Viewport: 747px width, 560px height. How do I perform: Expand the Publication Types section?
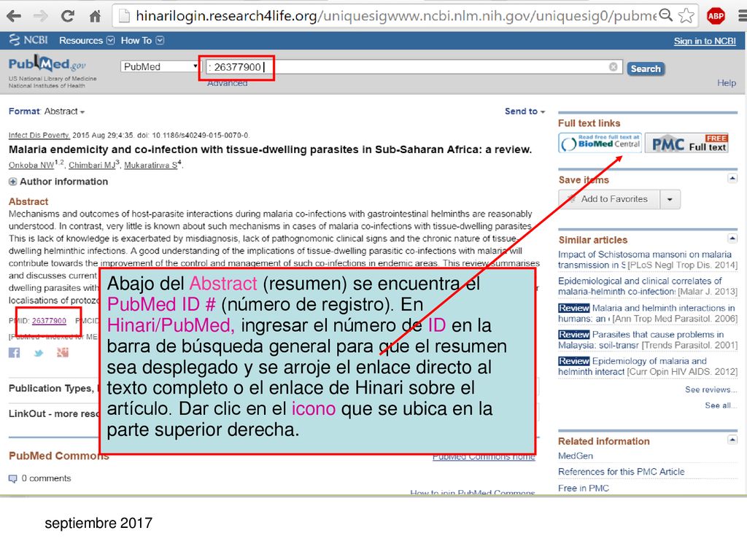click(x=53, y=388)
